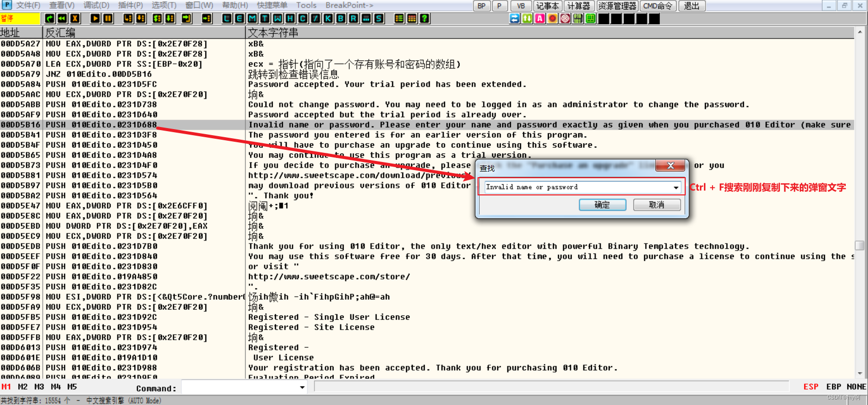The width and height of the screenshot is (868, 405).
Task: Run the program with the play icon
Action: 95,19
